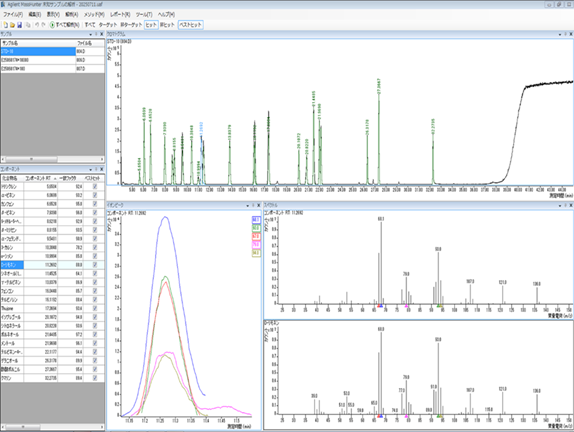Pin the サンプル panel

pyautogui.click(x=96, y=34)
